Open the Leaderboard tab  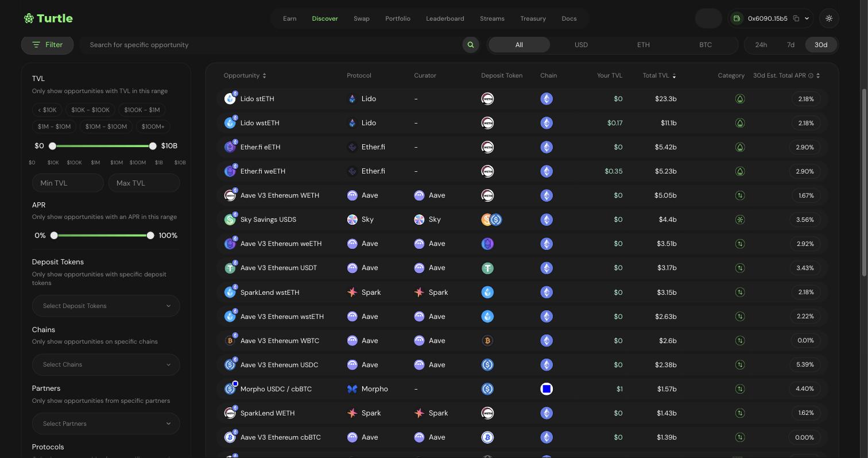(445, 18)
